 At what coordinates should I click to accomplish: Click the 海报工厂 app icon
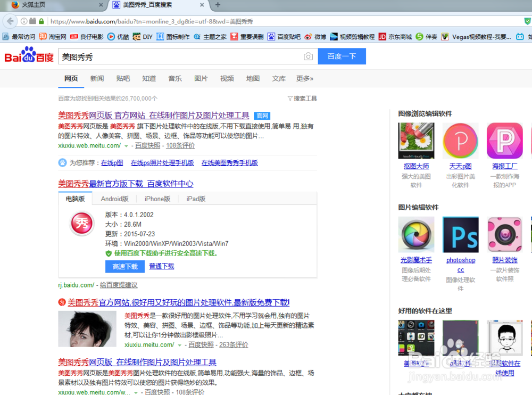504,141
